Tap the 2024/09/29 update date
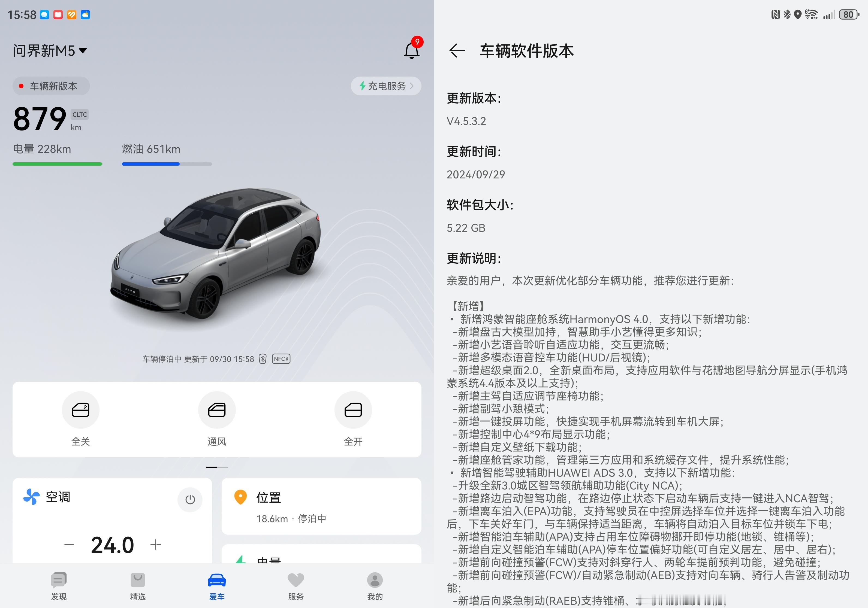 click(x=476, y=174)
